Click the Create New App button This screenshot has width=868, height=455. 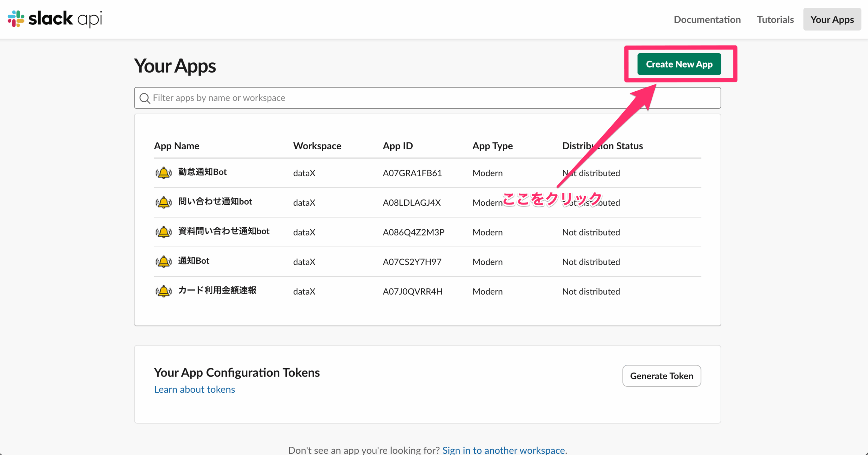click(x=679, y=64)
